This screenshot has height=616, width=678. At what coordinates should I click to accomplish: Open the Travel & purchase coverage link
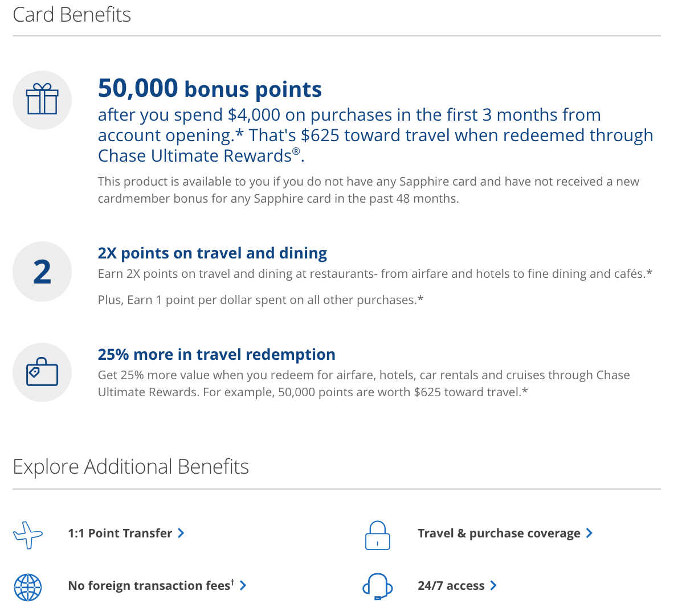(499, 533)
